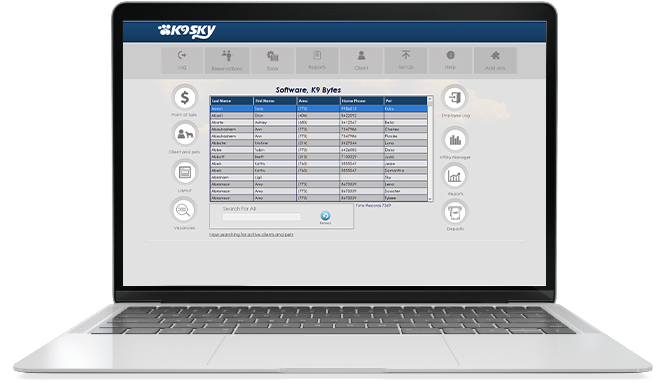The height and width of the screenshot is (384, 668).
Task: Select the row with pet Sky
Action: click(x=319, y=177)
